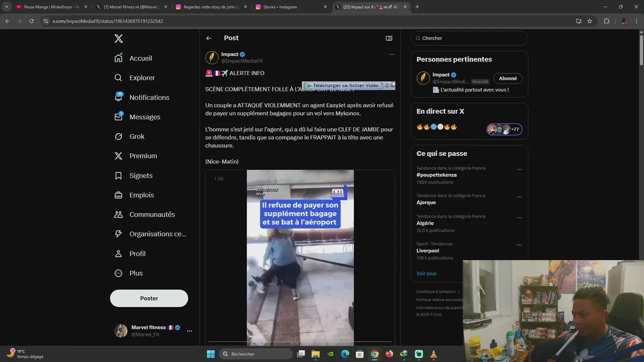Screen dimensions: 644x362
Task: Open the Premium X icon
Action: click(118, 156)
